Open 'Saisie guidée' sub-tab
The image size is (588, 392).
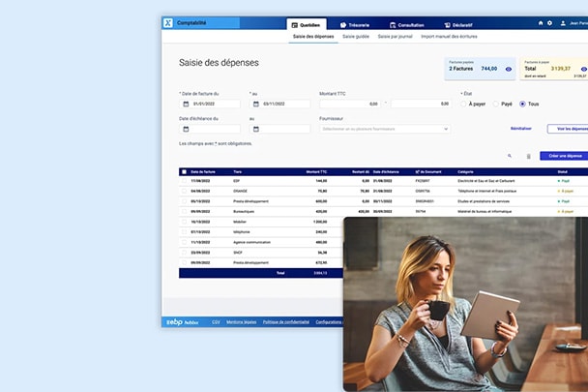(356, 37)
